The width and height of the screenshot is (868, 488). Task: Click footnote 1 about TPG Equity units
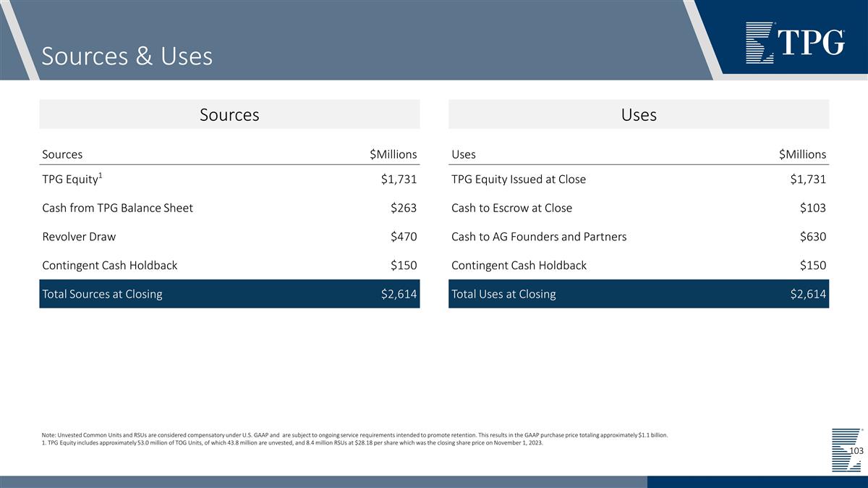[292, 443]
